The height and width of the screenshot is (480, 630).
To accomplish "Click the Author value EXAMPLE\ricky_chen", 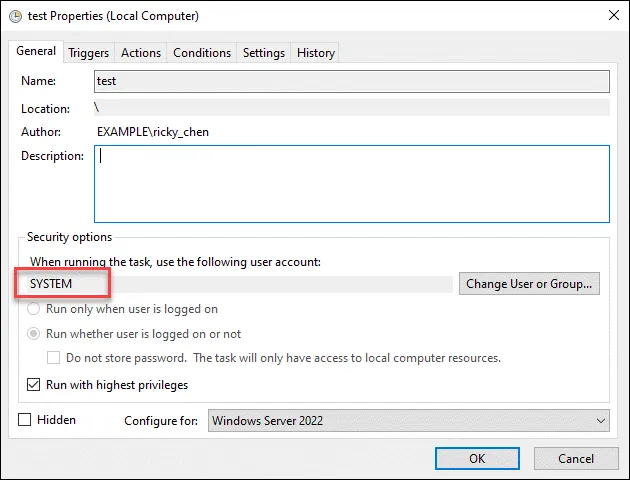I will point(153,132).
